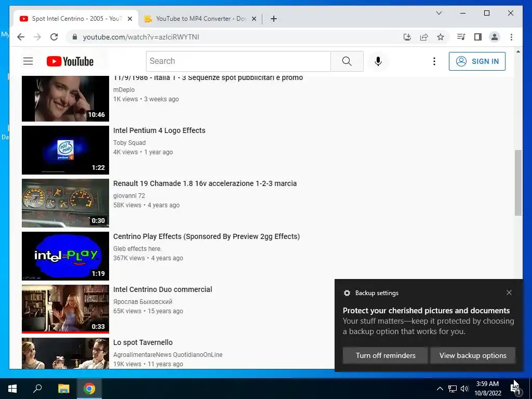This screenshot has width=532, height=399.
Task: Click title Centrino Play Effects
Action: tap(206, 236)
